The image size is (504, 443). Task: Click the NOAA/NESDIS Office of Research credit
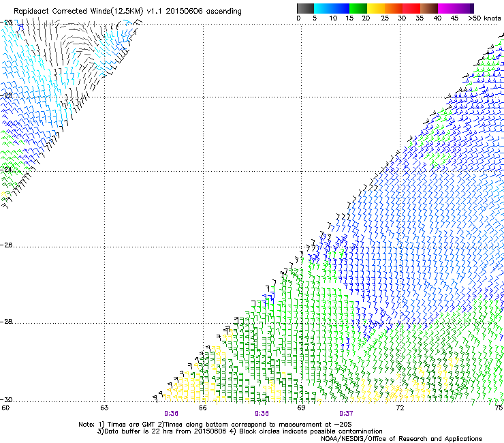[401, 439]
